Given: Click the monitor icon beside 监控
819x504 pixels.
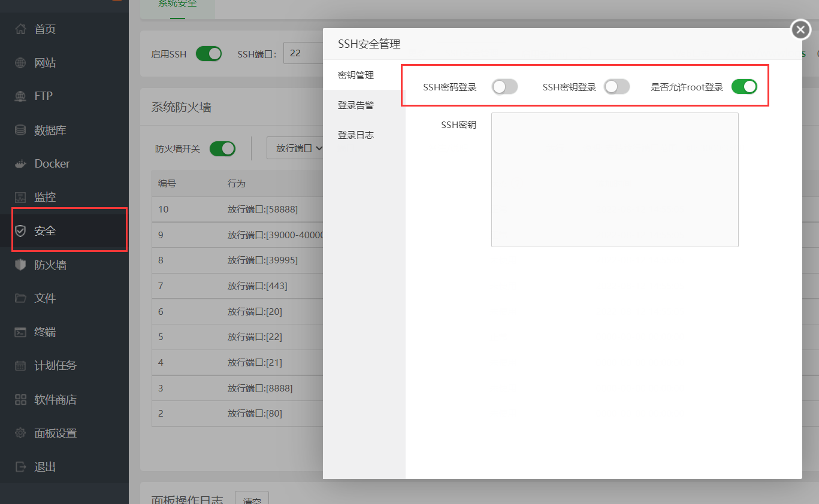Looking at the screenshot, I should point(21,197).
